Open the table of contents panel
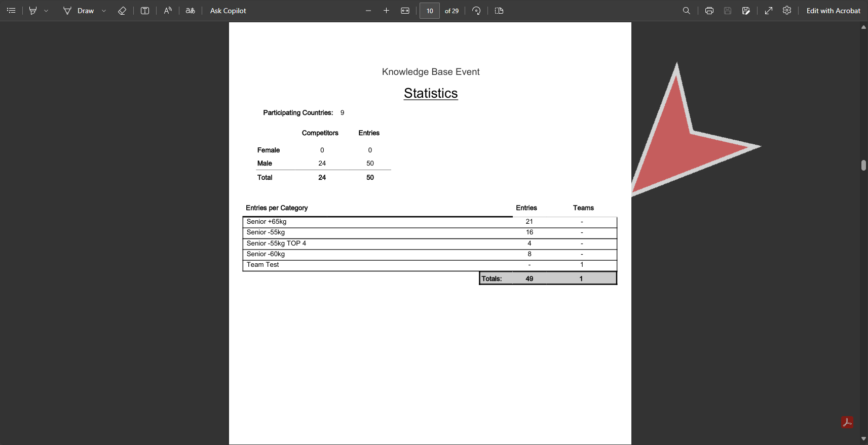 (x=11, y=11)
